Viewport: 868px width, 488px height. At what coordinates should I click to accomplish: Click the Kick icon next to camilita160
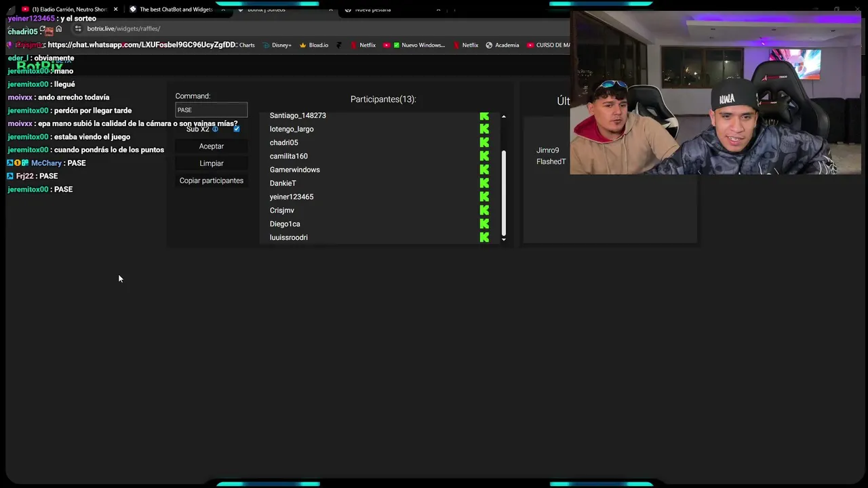(484, 156)
